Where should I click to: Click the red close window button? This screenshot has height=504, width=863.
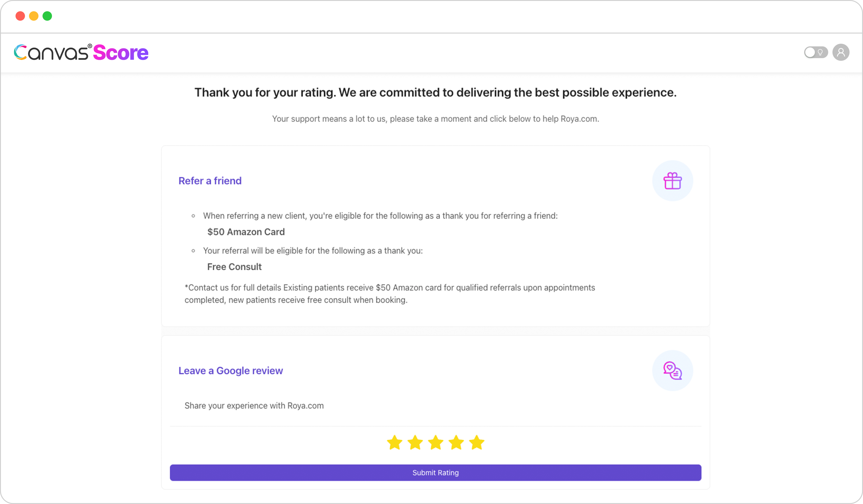pyautogui.click(x=20, y=16)
